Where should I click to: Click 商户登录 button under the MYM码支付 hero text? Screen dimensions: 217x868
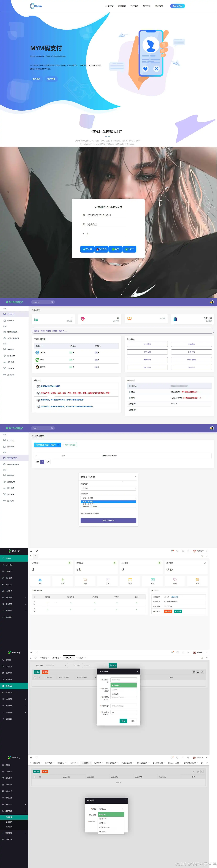click(36, 79)
